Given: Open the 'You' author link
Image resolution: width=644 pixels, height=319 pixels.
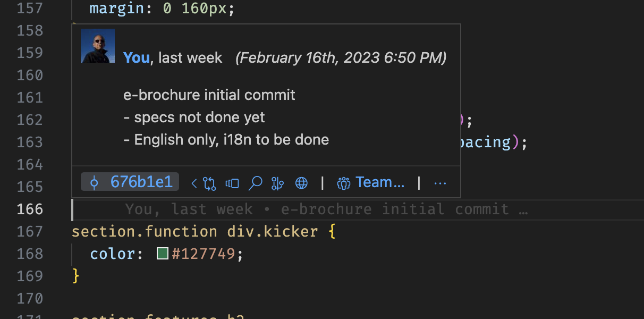Looking at the screenshot, I should 136,57.
